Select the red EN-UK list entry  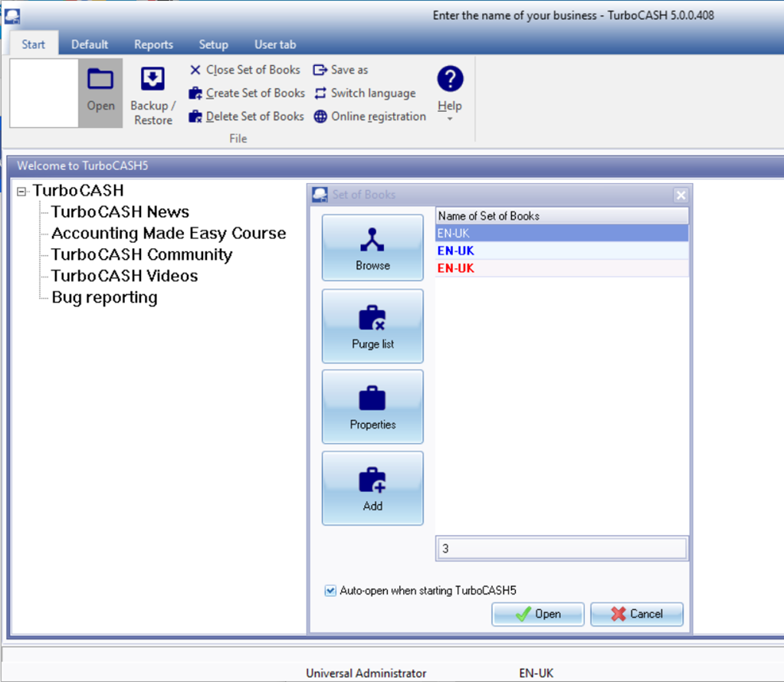[456, 268]
